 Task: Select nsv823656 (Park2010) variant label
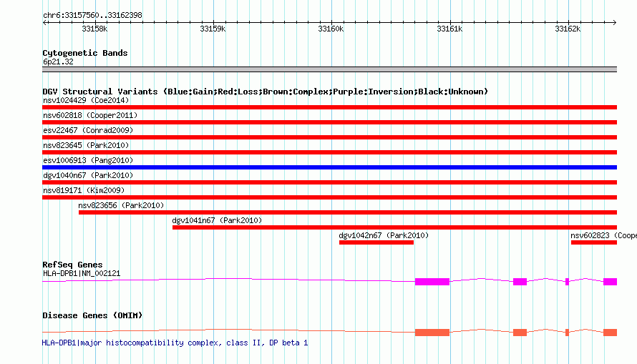[121, 205]
